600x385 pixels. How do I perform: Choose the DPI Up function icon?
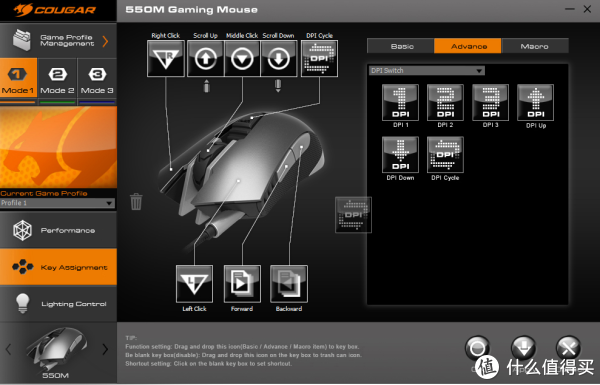pos(535,103)
